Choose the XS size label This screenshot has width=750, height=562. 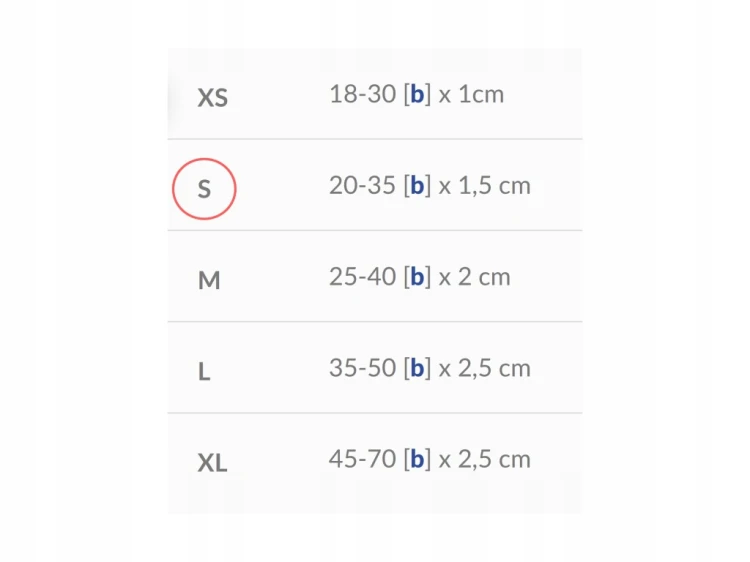tap(213, 98)
